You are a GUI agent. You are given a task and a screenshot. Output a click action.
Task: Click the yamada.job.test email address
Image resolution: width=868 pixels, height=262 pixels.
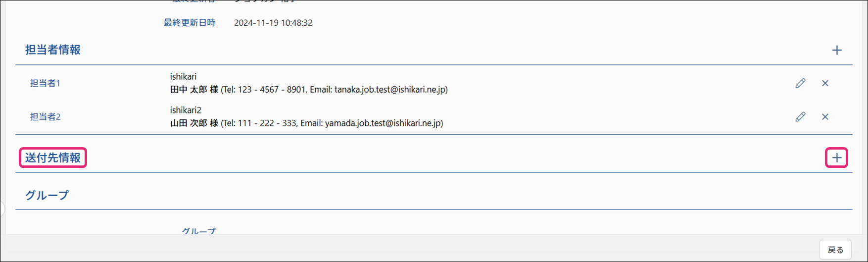coord(383,123)
